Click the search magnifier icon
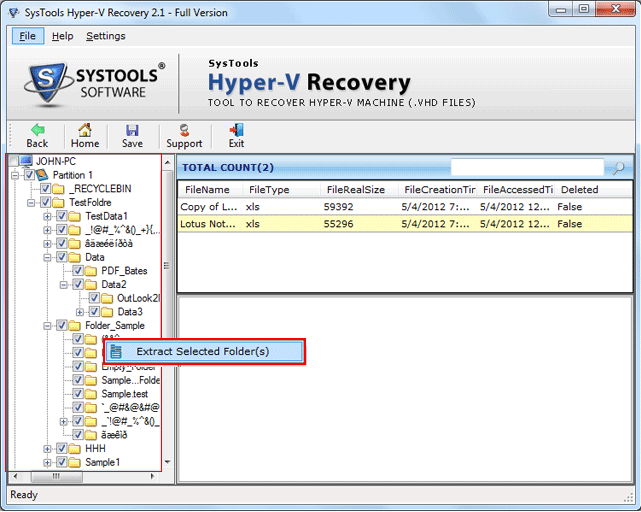This screenshot has width=641, height=512. pyautogui.click(x=619, y=168)
